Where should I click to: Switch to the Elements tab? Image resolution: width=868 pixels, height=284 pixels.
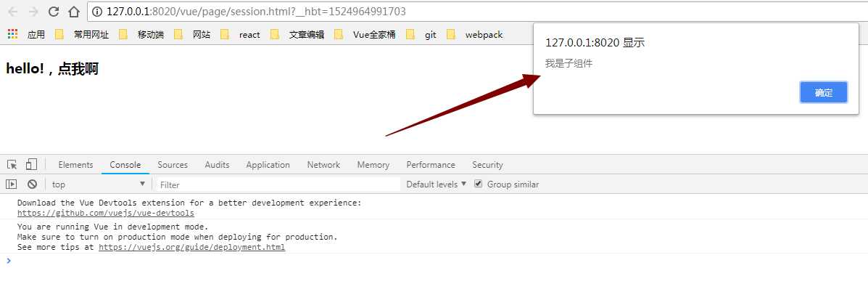click(x=76, y=165)
